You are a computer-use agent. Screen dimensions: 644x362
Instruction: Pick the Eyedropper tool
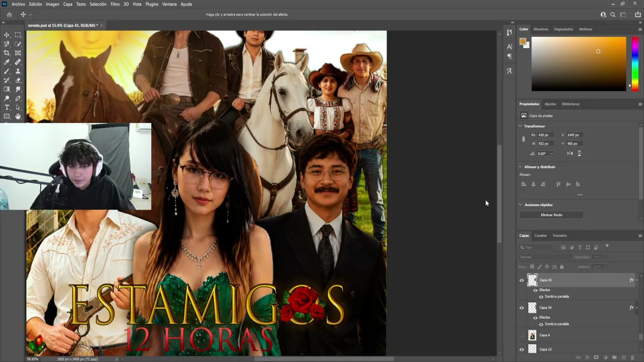(7, 62)
